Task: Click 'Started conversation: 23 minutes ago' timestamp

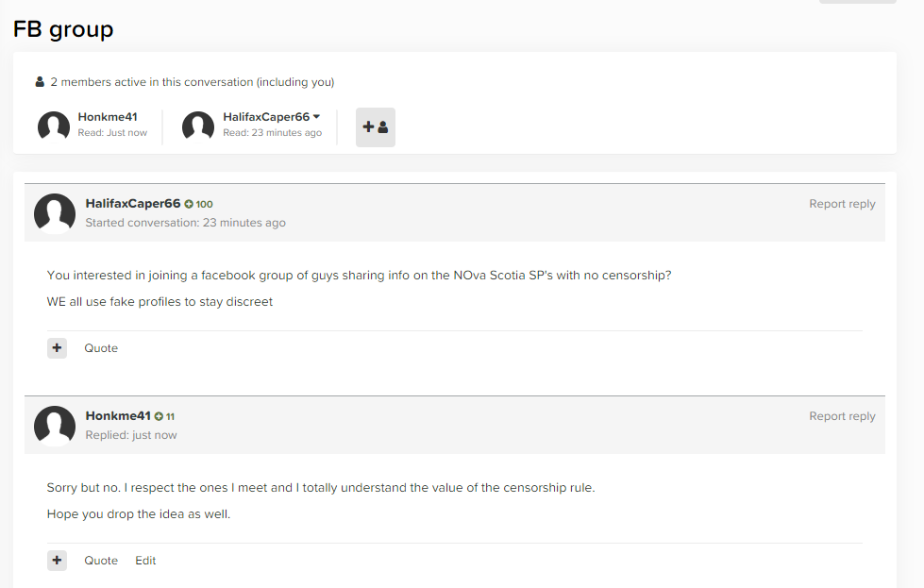Action: point(185,223)
